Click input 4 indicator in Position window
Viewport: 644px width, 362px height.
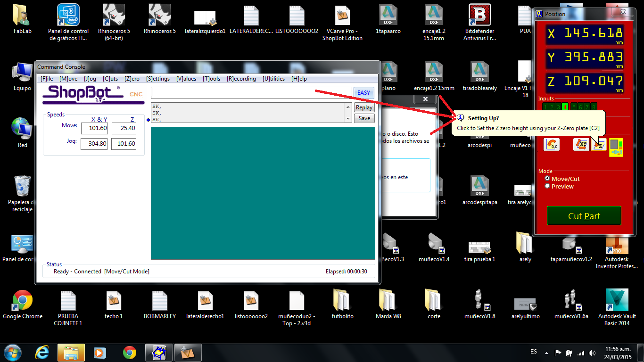pos(565,107)
